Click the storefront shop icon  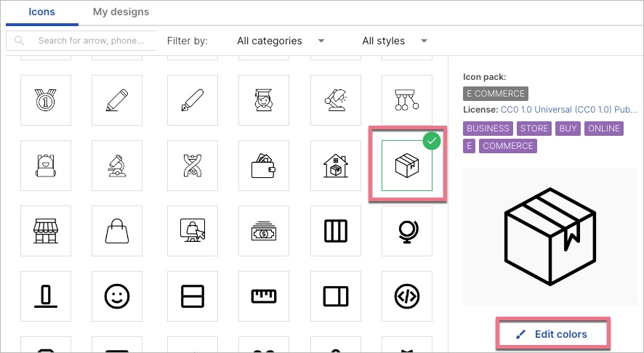pos(46,231)
